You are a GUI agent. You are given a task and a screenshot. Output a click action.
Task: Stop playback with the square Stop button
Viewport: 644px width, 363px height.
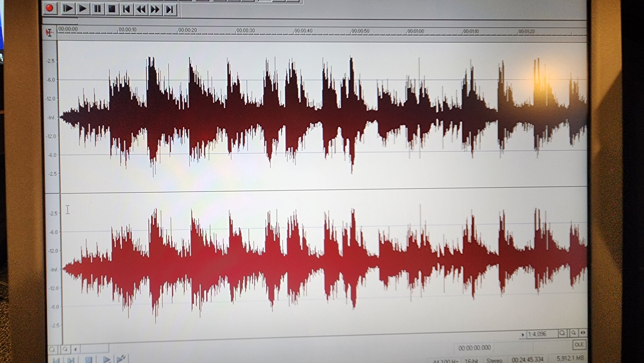coord(112,9)
